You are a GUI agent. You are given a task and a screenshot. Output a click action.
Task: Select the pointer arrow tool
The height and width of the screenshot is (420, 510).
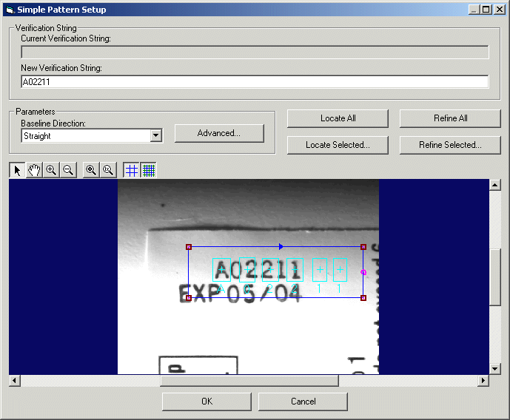pyautogui.click(x=18, y=170)
